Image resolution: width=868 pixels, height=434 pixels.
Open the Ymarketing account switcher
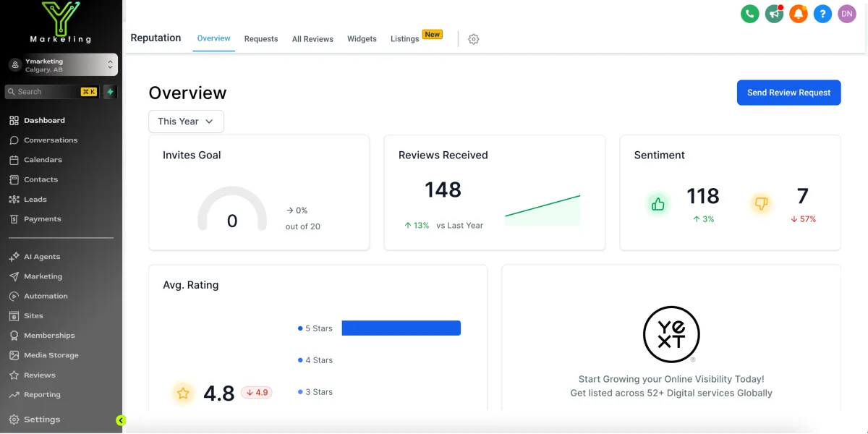tap(61, 65)
